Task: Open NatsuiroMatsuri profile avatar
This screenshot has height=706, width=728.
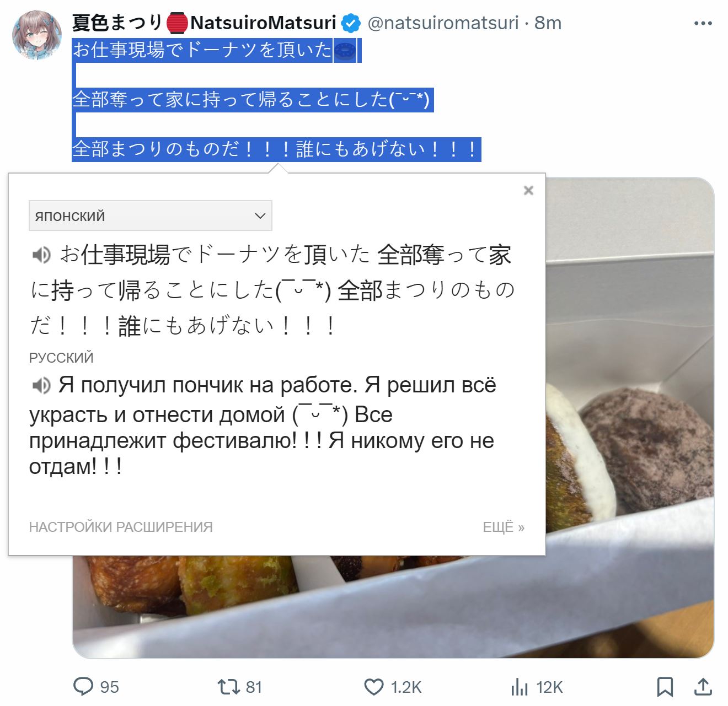Action: coord(37,35)
